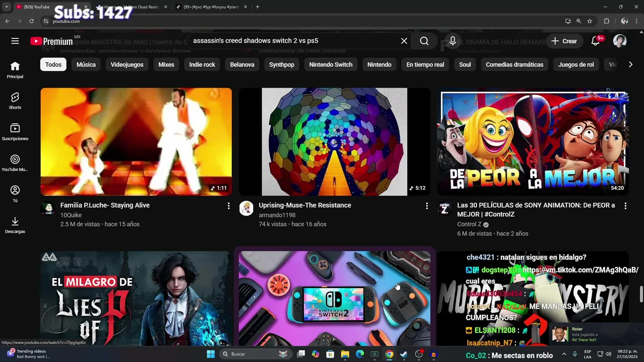Open the armando1198 channel link
This screenshot has height=362, width=644.
[277, 215]
